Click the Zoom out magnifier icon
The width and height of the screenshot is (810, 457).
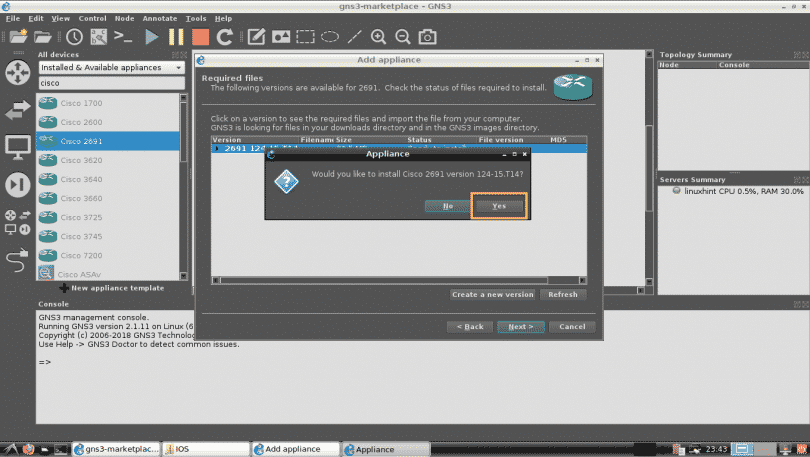(x=402, y=37)
